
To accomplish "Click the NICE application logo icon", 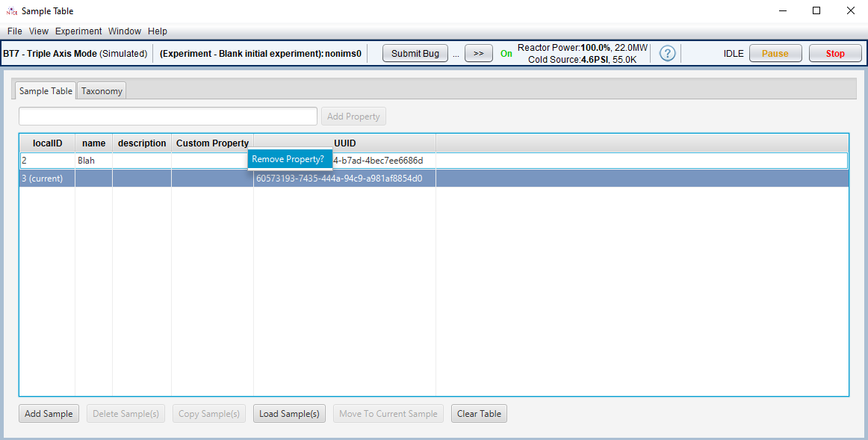I will click(x=11, y=11).
